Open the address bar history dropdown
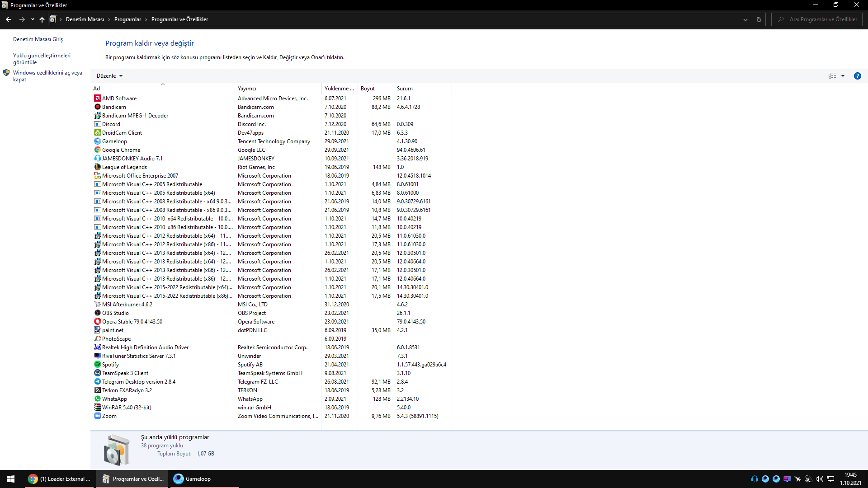868x488 pixels. (x=745, y=19)
